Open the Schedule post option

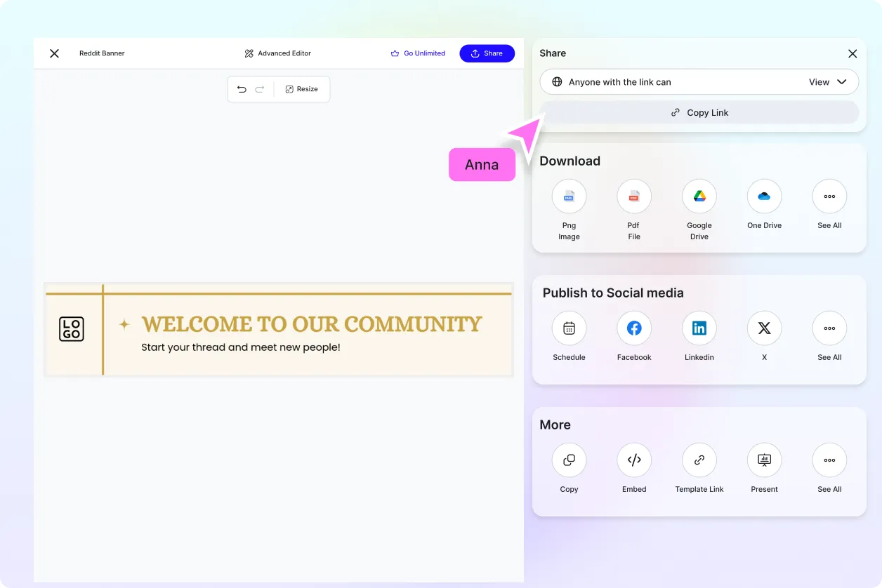pos(569,328)
